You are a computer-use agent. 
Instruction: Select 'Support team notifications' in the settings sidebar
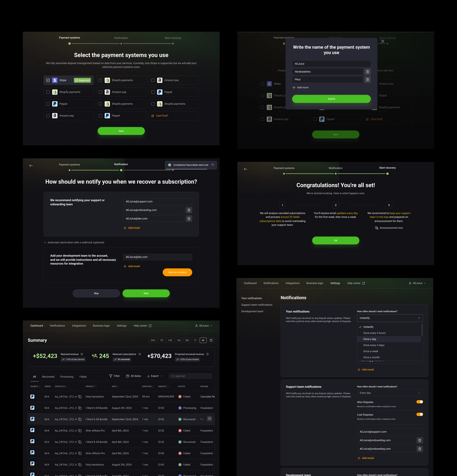click(257, 305)
